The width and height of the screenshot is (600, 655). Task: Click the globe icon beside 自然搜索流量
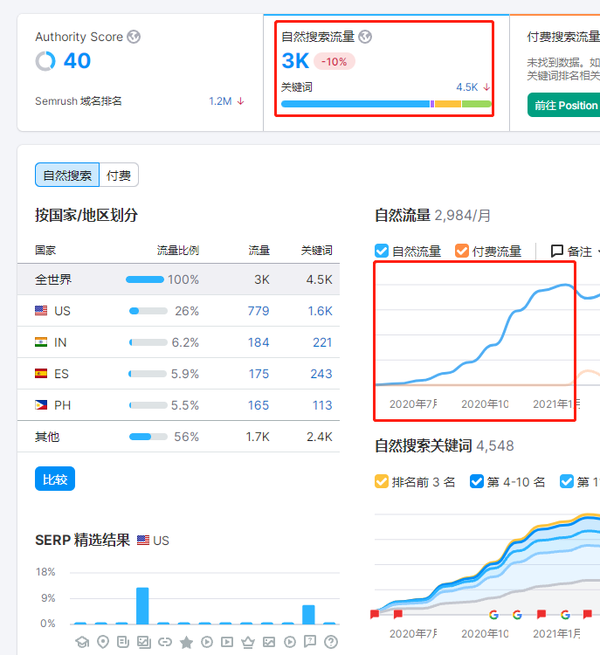[x=365, y=37]
